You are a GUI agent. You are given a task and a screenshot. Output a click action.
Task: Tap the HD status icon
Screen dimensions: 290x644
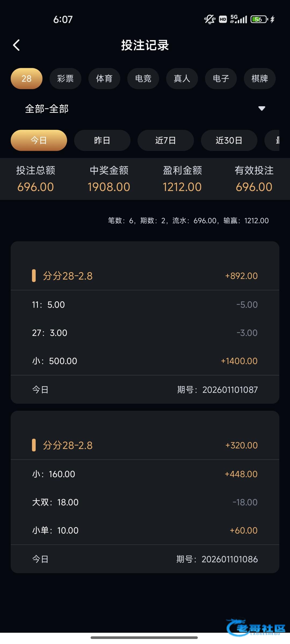tap(223, 19)
